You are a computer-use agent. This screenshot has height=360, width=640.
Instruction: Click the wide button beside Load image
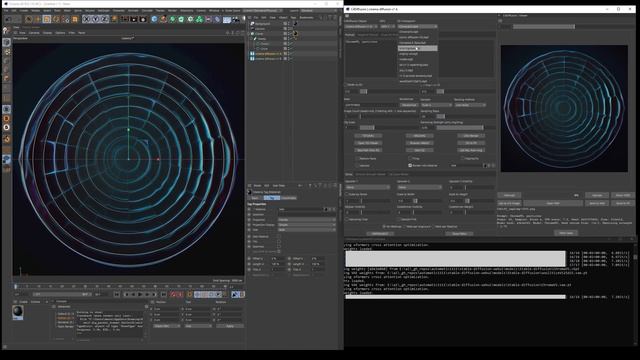[553, 203]
